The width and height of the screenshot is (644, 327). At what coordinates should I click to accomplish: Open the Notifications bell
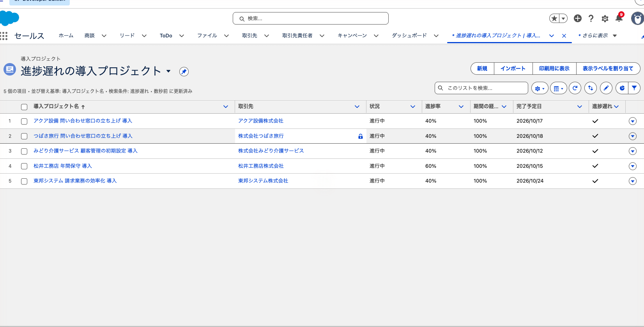click(x=619, y=18)
